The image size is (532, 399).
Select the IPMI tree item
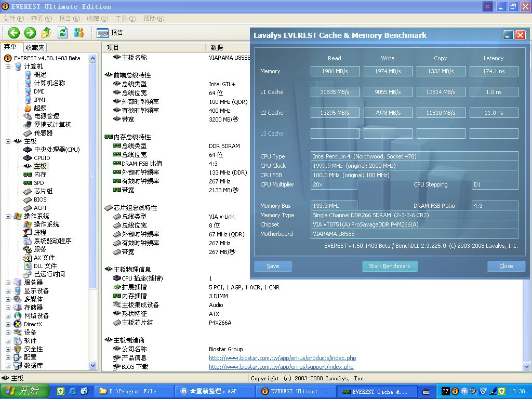(x=39, y=100)
